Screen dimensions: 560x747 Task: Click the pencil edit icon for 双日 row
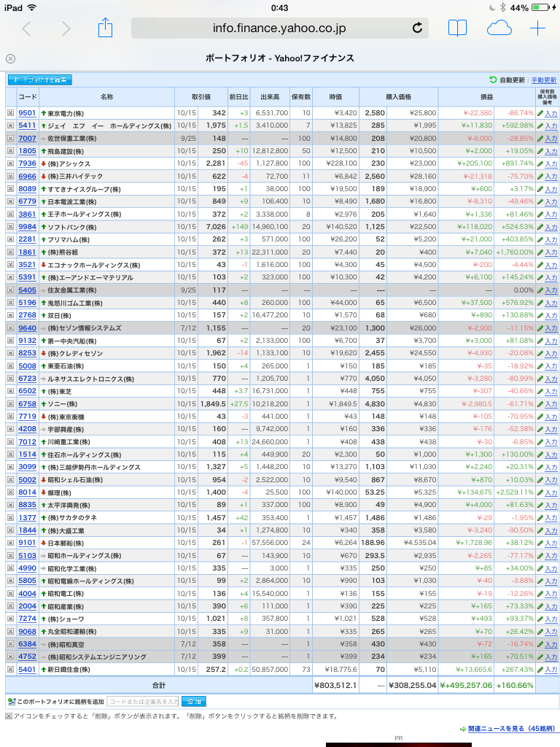click(540, 316)
